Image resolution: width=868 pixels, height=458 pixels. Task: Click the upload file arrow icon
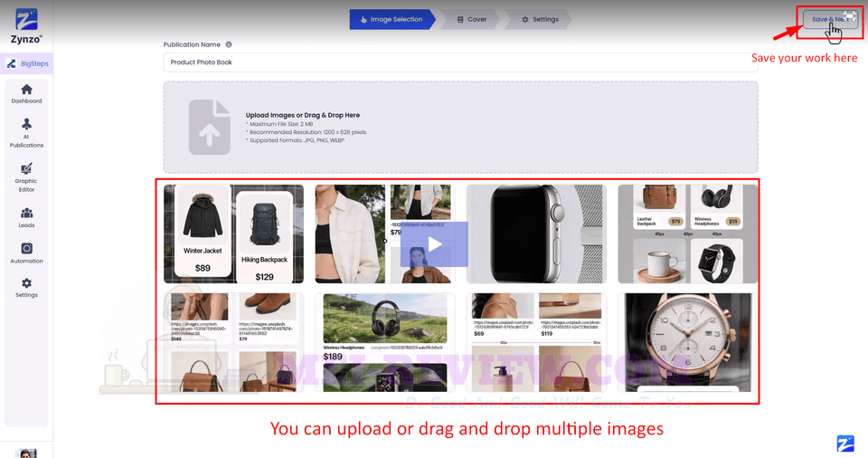click(209, 127)
